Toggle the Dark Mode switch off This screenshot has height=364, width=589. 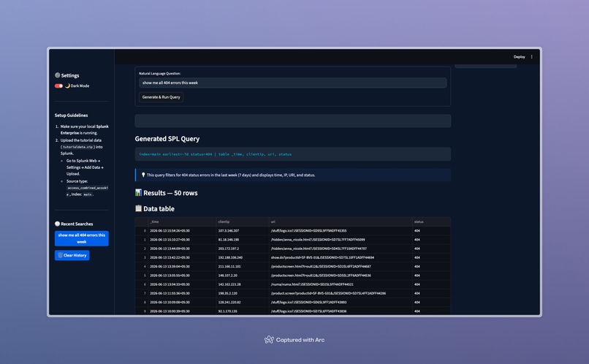click(x=58, y=86)
